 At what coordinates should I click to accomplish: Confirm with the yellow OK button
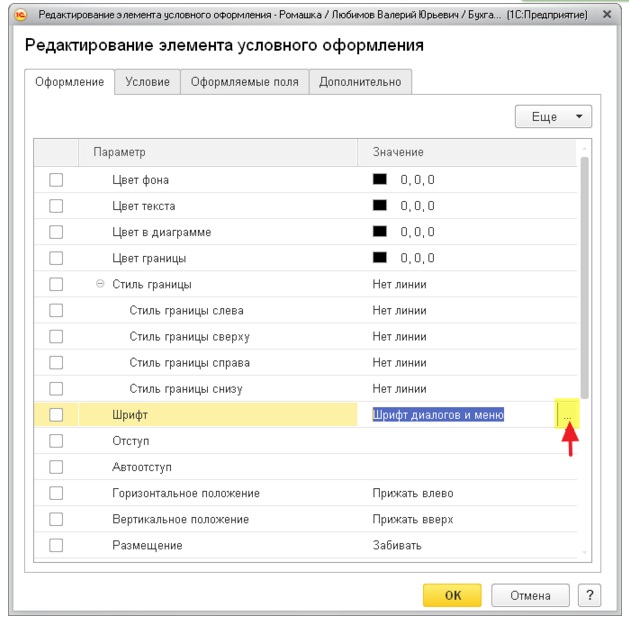(x=452, y=595)
